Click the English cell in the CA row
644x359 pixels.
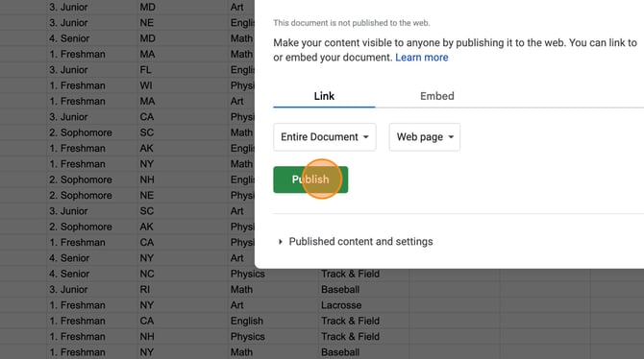273,321
